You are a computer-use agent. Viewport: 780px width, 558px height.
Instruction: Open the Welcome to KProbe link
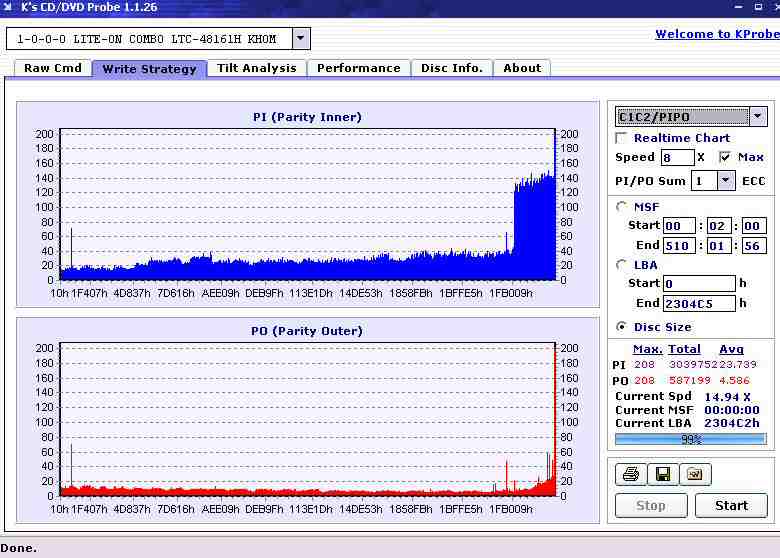pyautogui.click(x=717, y=34)
